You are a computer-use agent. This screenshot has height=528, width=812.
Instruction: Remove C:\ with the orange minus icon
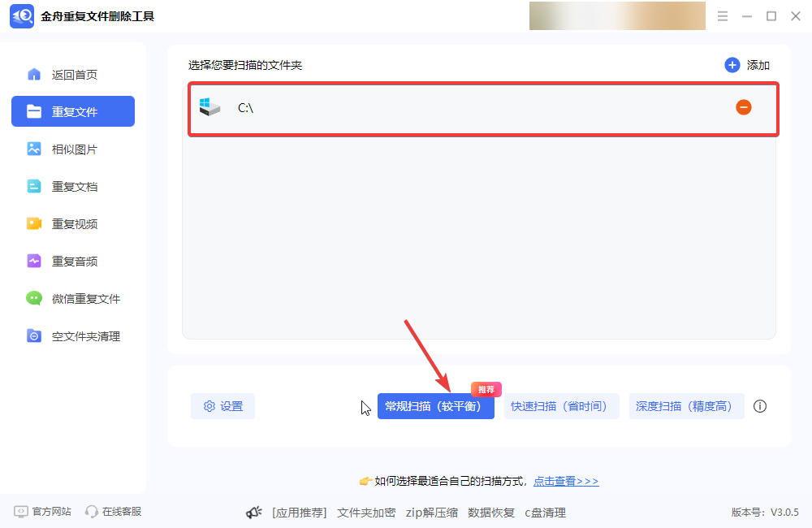pos(744,107)
